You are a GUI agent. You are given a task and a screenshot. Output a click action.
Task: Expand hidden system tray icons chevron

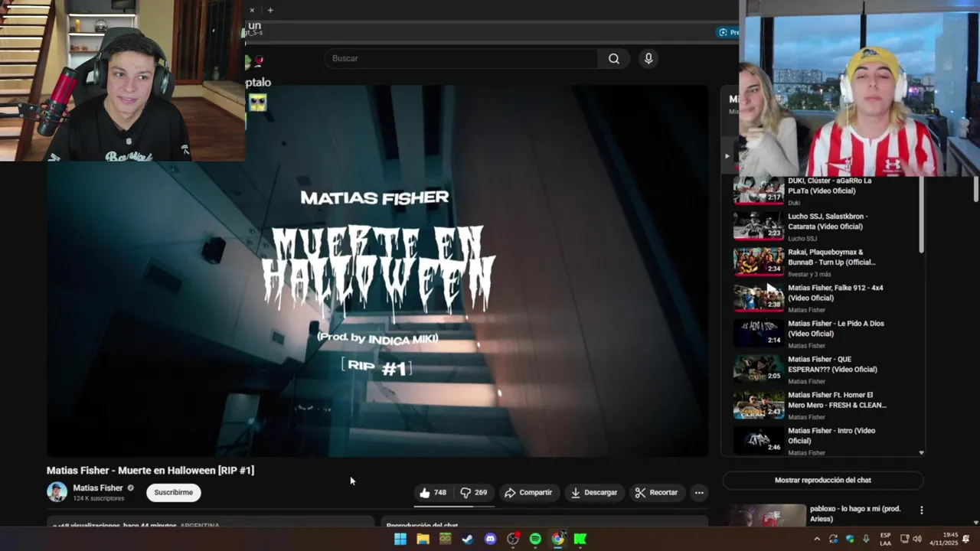[817, 539]
